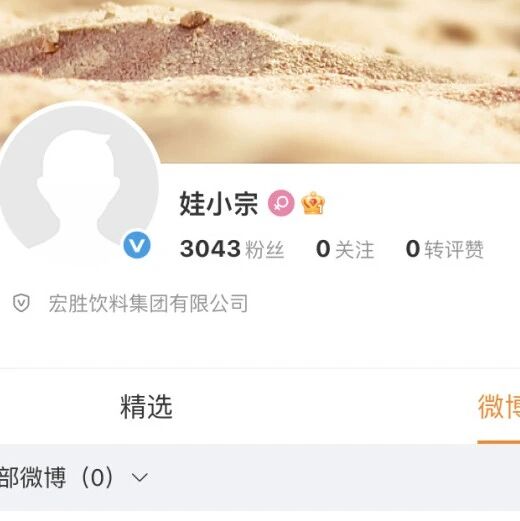Click the (0) count in weibo filter
520x521 pixels.
click(97, 477)
